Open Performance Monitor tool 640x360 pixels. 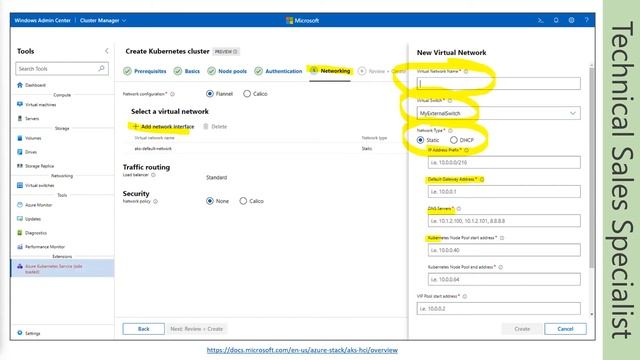pos(41,247)
